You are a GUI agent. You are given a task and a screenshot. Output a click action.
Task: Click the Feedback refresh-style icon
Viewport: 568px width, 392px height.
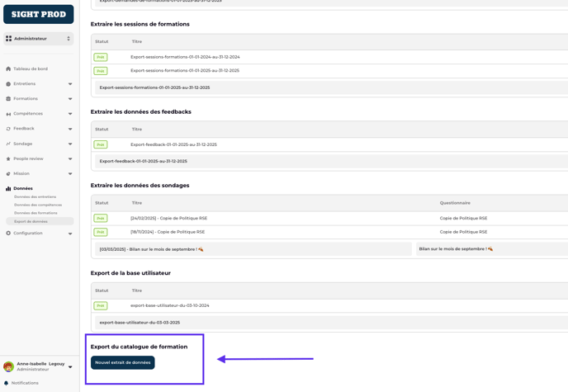coord(8,129)
